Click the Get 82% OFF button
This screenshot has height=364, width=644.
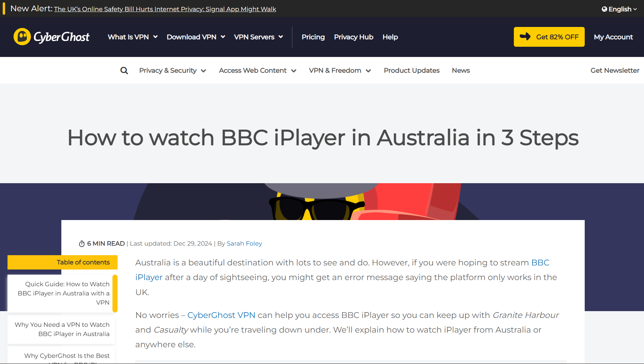(549, 37)
